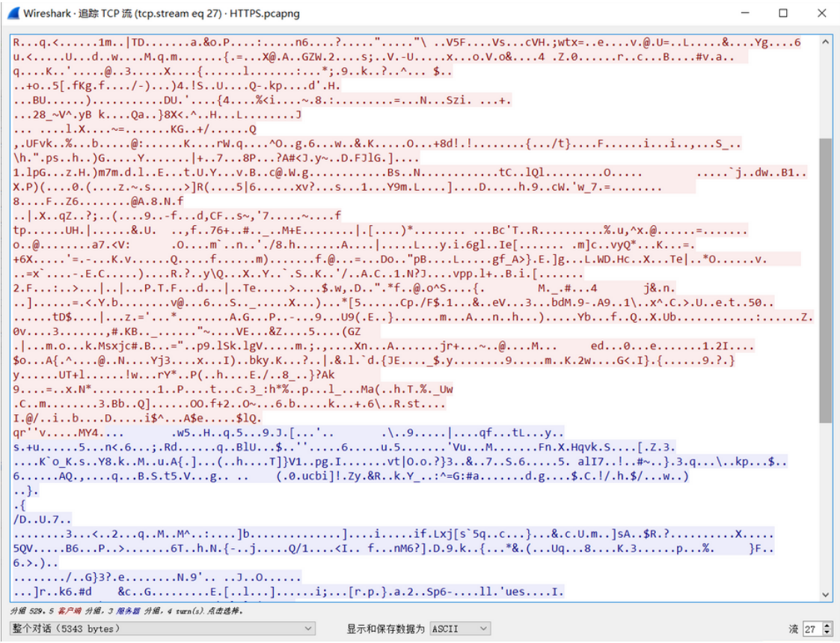Viewport: 840px width, 643px height.
Task: Click the client line starting with I.@/..i..b
Action: (137, 418)
